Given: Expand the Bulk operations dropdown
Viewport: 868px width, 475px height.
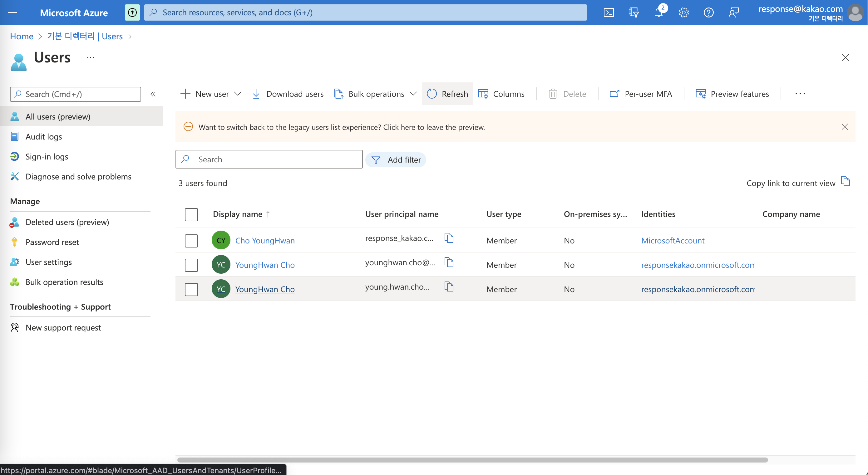Looking at the screenshot, I should point(413,94).
